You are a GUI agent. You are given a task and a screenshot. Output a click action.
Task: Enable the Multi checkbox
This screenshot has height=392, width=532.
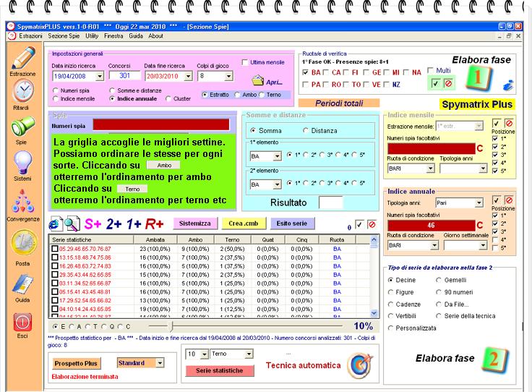[431, 70]
